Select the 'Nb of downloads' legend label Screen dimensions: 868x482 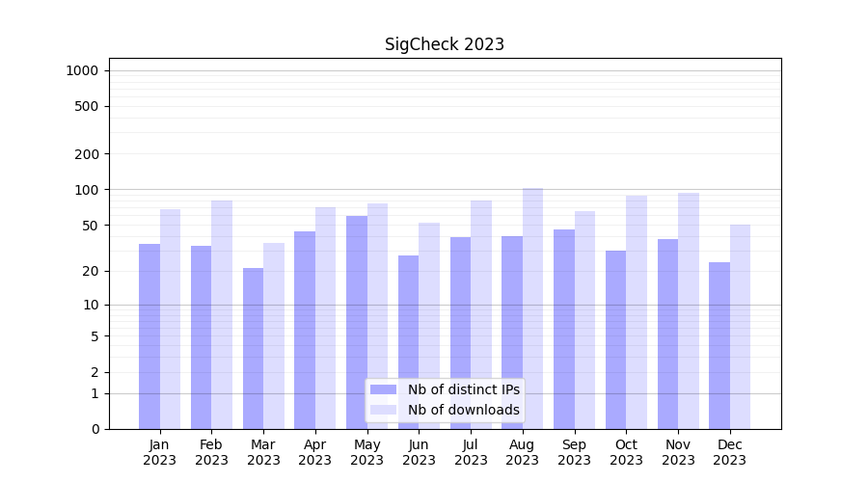(463, 410)
